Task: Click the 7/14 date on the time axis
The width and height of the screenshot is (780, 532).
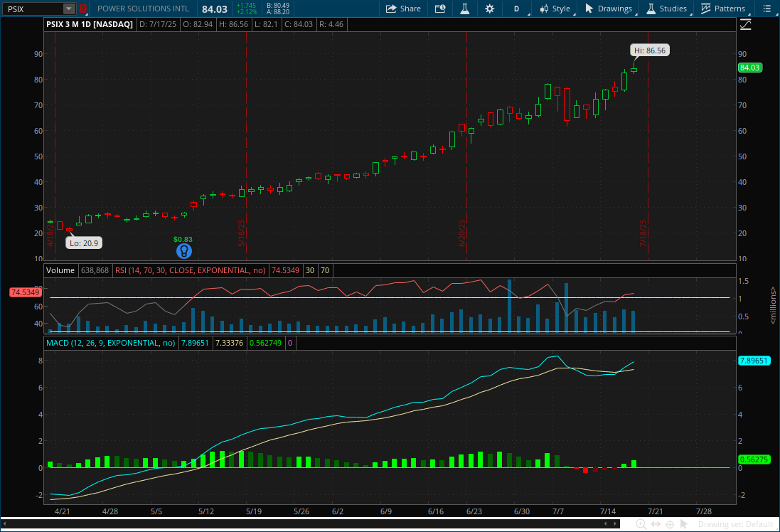Action: tap(608, 511)
